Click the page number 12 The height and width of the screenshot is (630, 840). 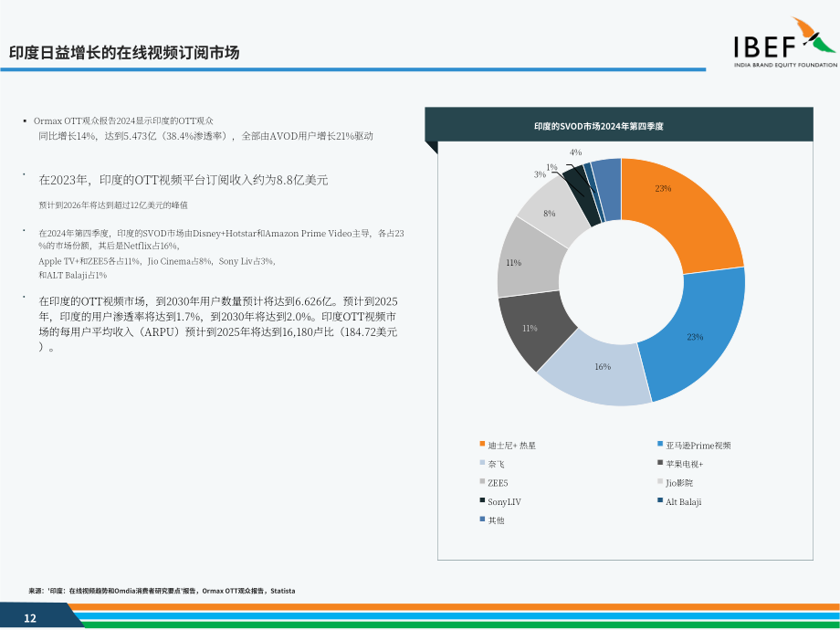(x=30, y=618)
